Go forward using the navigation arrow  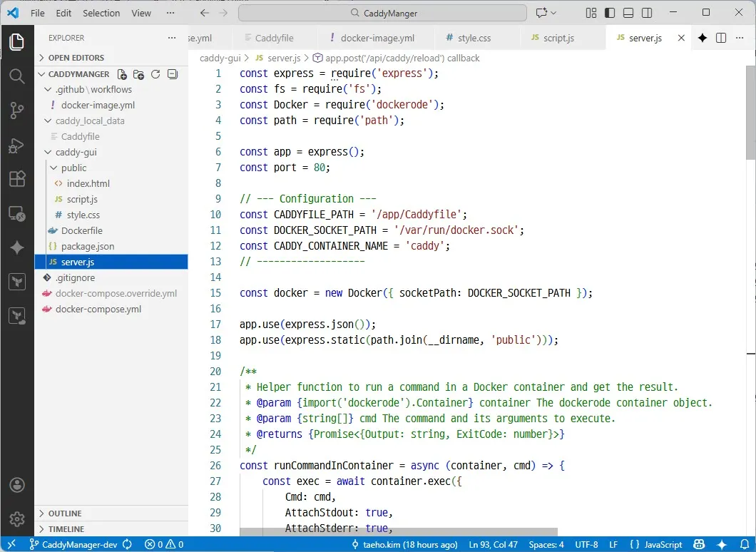click(x=223, y=13)
